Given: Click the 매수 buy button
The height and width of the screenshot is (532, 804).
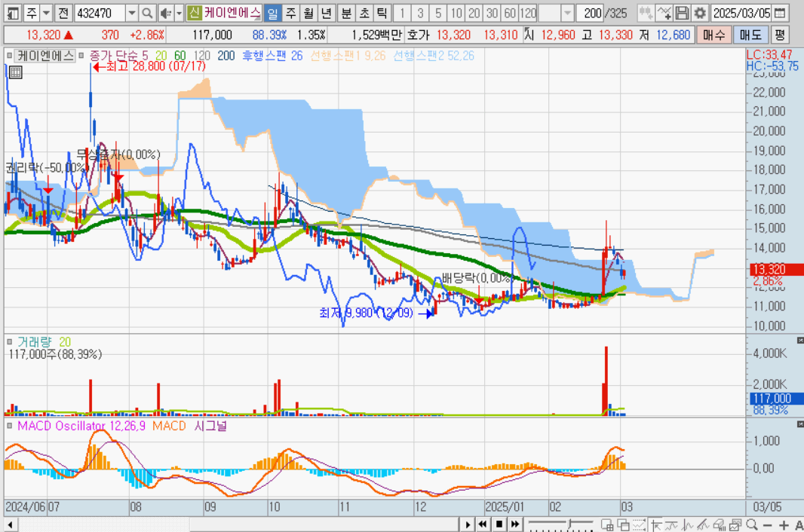Looking at the screenshot, I should 713,35.
